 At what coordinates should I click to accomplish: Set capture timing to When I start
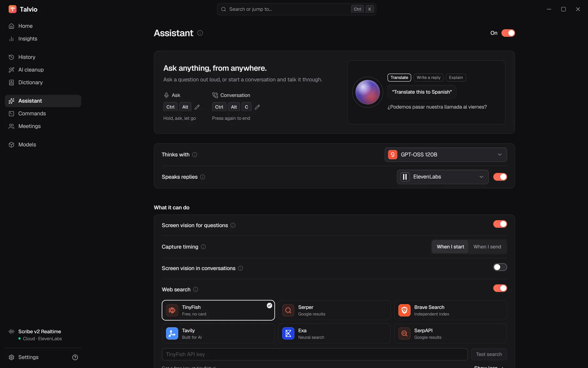click(450, 247)
